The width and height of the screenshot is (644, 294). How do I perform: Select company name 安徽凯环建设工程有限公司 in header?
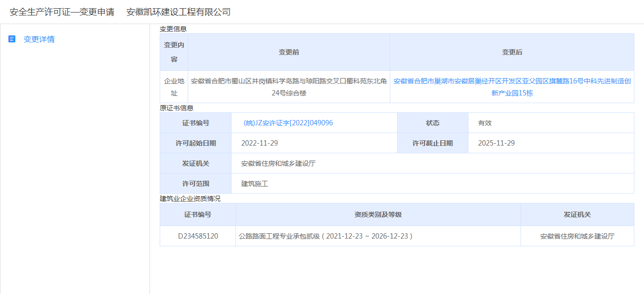pos(178,12)
